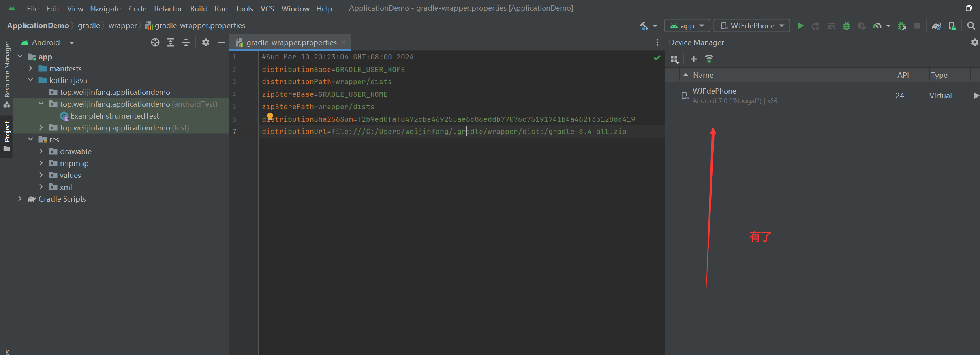Image resolution: width=980 pixels, height=355 pixels.
Task: Select top.weijinfang.applicationdemo main package
Action: (115, 92)
